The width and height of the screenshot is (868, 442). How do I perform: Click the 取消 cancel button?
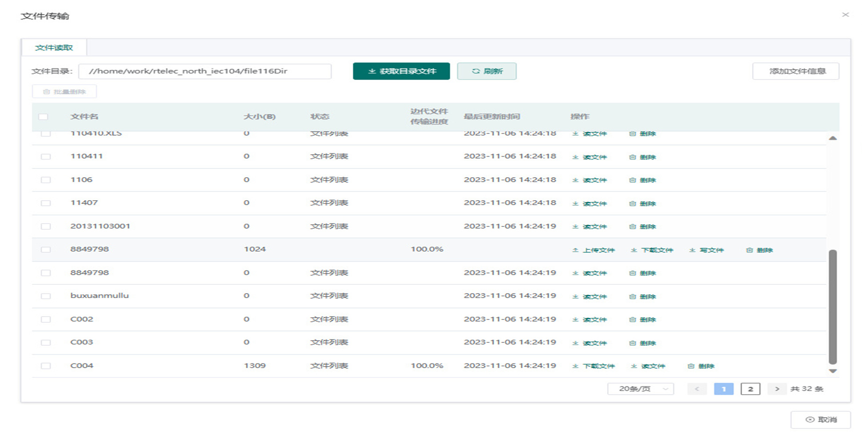[x=820, y=420]
